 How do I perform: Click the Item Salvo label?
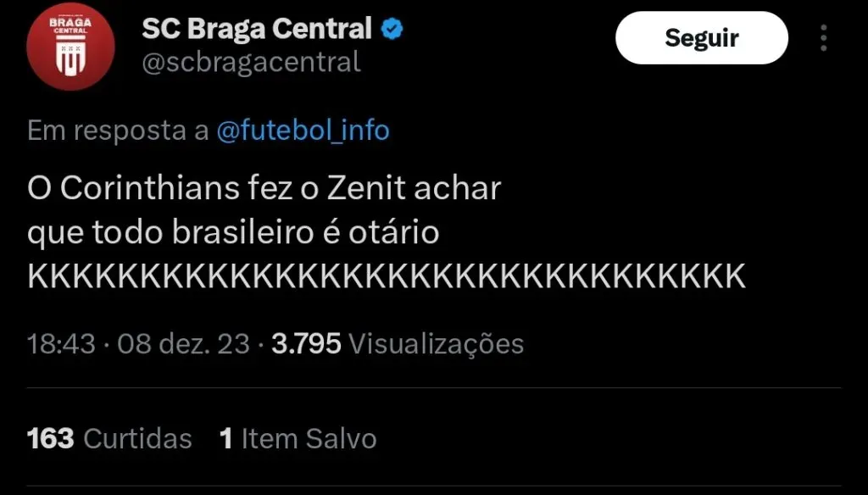point(309,438)
